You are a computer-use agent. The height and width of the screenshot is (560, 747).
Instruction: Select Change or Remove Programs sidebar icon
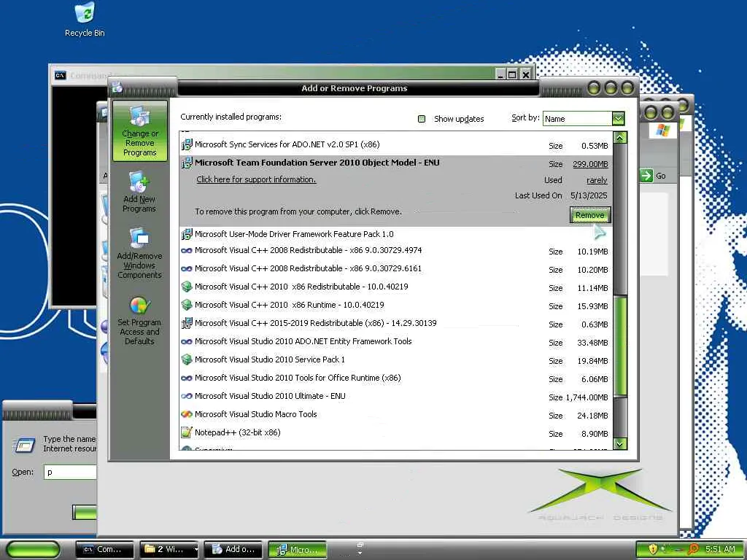tap(139, 116)
